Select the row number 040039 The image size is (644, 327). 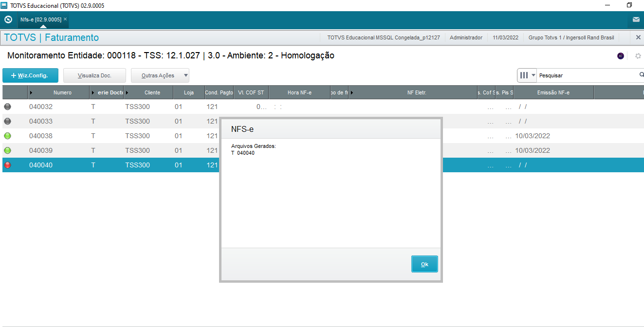(x=41, y=150)
